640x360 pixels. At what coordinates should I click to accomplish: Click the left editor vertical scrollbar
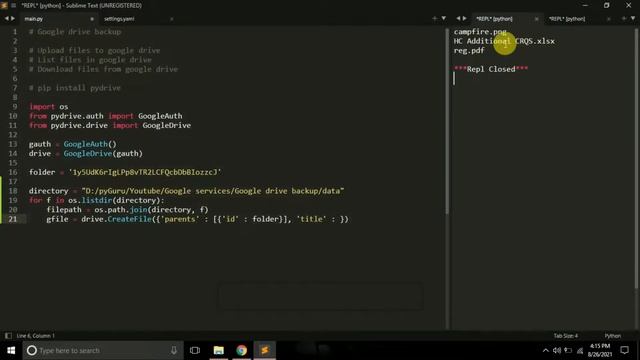click(x=447, y=122)
